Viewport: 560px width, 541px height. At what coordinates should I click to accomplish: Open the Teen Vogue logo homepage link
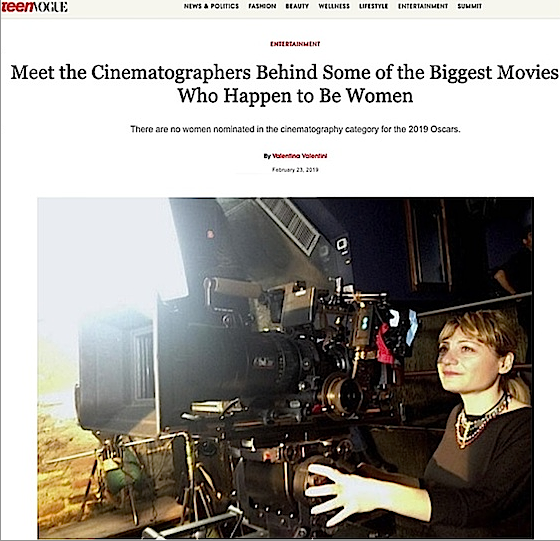(34, 6)
